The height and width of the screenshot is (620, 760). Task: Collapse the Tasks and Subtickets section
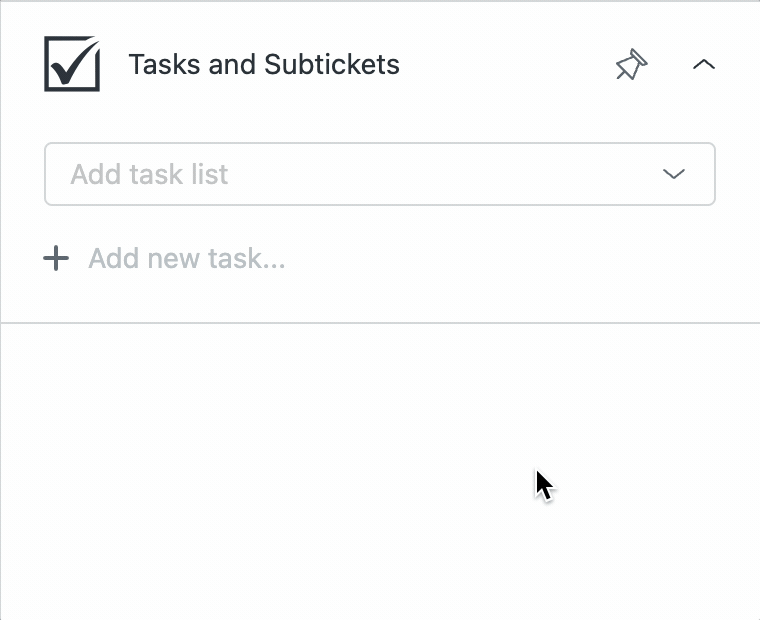click(x=704, y=64)
